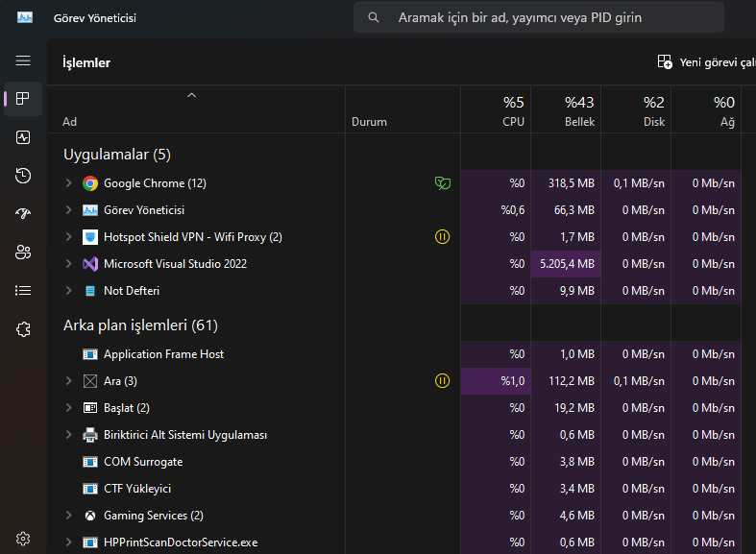The image size is (756, 554).
Task: Open the Details list sidebar icon
Action: click(x=23, y=291)
